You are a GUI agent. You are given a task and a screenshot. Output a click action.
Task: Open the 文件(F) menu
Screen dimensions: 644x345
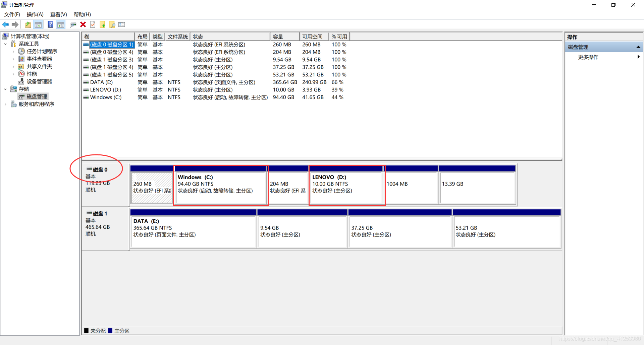(12, 14)
